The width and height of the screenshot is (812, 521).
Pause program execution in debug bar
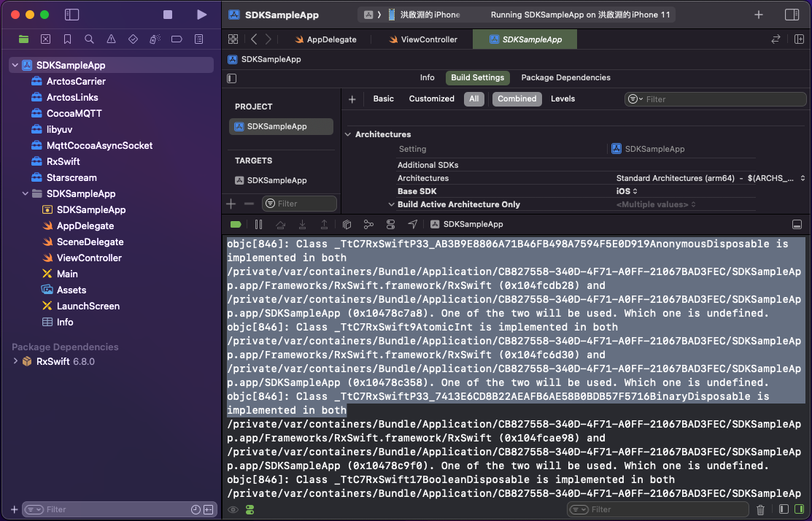tap(258, 225)
